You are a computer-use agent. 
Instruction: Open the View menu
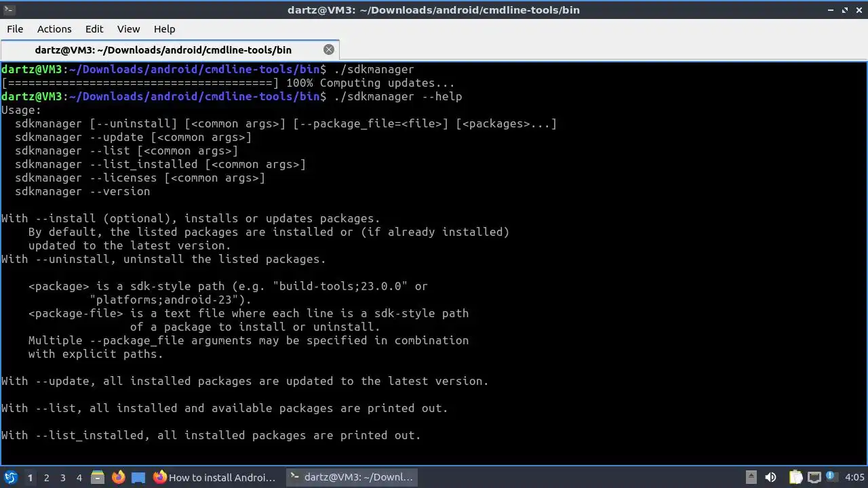(128, 29)
